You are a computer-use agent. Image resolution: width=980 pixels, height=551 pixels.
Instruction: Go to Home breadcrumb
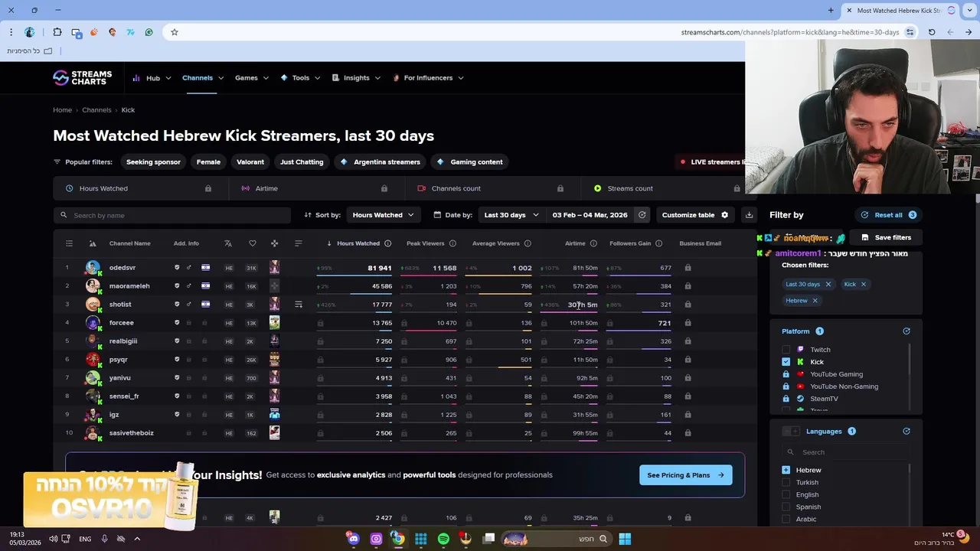(62, 110)
